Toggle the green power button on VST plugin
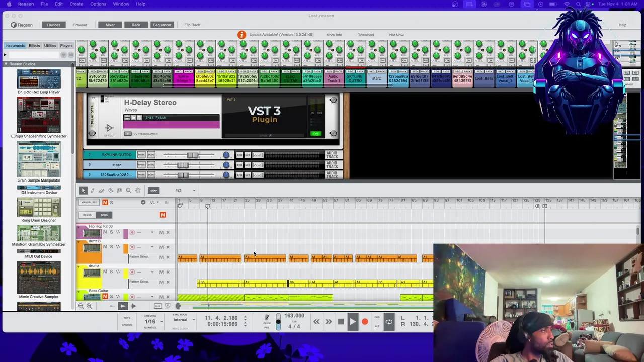This screenshot has height=362, width=644. pyautogui.click(x=316, y=133)
